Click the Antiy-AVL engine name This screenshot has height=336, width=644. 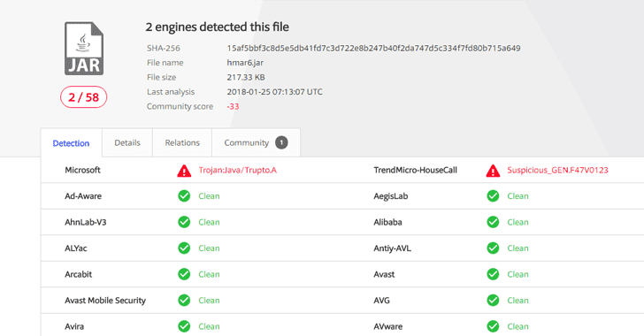(392, 248)
